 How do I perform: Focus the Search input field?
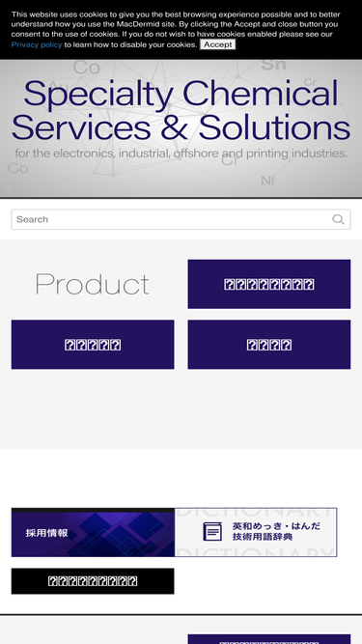(x=181, y=219)
